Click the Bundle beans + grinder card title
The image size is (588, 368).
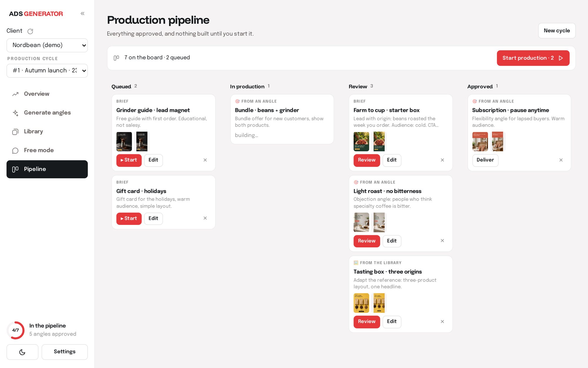click(x=267, y=110)
